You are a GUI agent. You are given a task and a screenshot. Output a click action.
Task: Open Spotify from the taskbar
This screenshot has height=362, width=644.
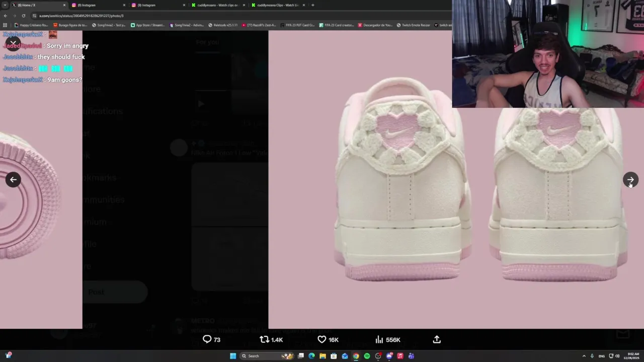tap(367, 356)
